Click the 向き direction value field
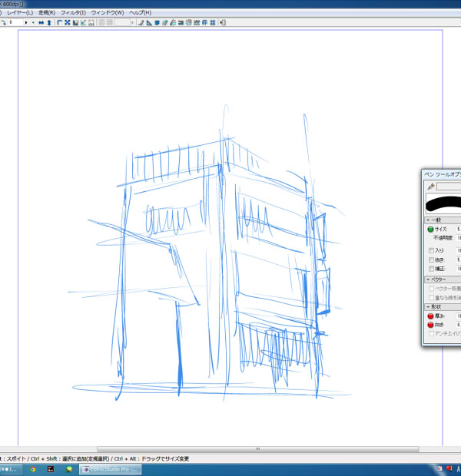This screenshot has height=476, width=461. [x=458, y=325]
